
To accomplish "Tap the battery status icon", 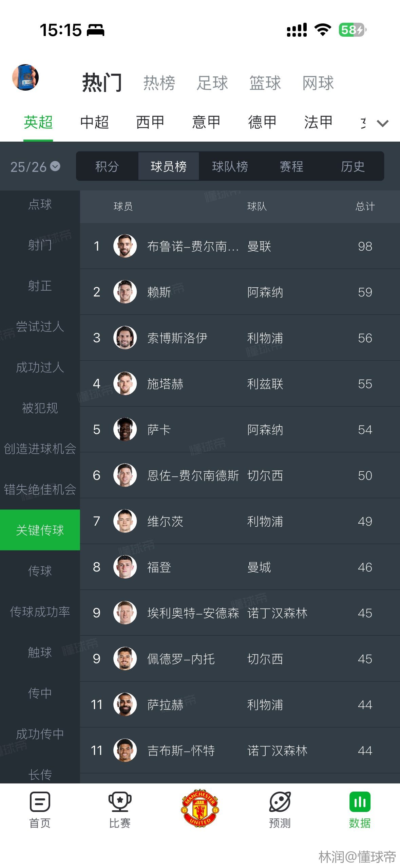I will (352, 30).
